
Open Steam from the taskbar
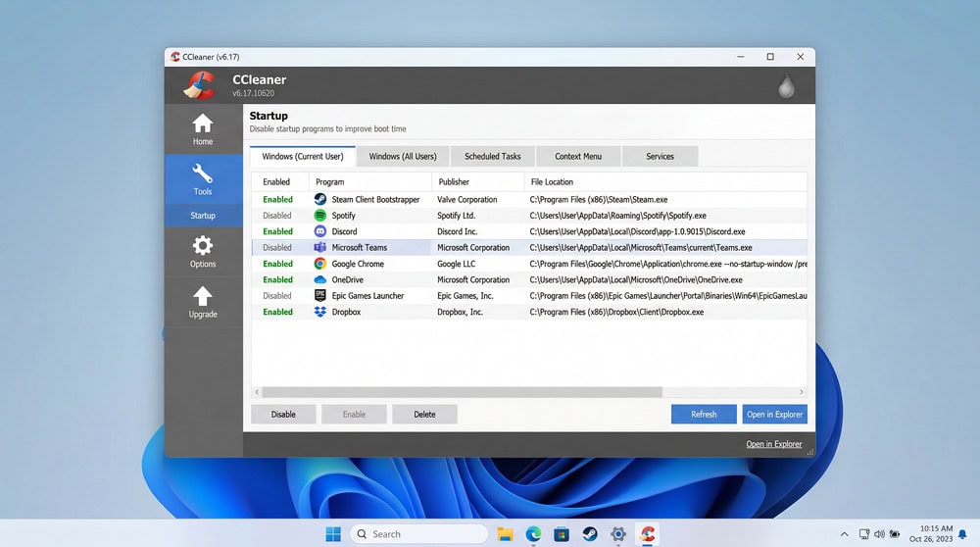pyautogui.click(x=589, y=534)
